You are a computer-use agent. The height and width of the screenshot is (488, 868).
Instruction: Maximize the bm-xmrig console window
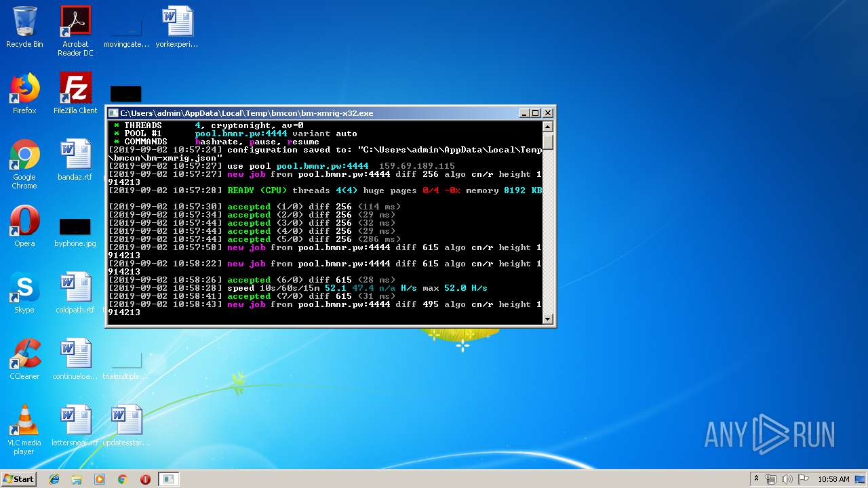tap(536, 113)
